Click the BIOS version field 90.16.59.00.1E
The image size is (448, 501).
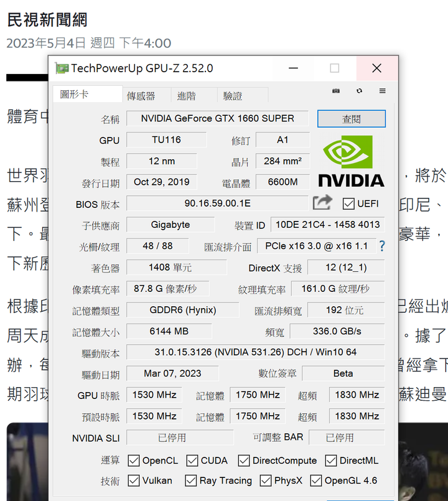[217, 204]
